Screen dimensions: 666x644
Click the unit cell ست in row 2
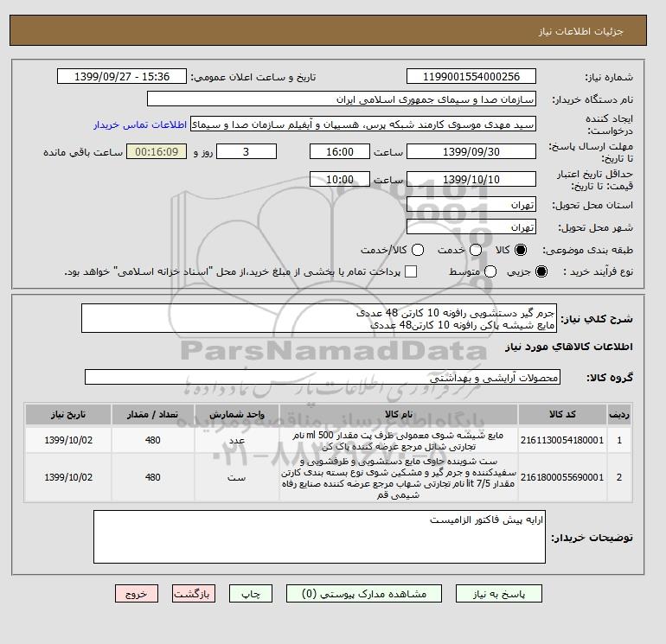(x=237, y=477)
